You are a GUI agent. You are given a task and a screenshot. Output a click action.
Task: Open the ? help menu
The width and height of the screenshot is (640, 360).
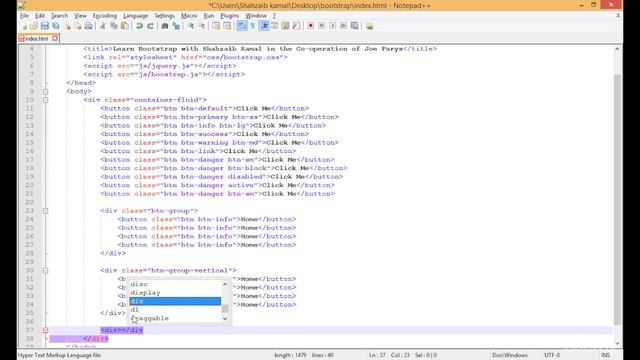pos(274,16)
